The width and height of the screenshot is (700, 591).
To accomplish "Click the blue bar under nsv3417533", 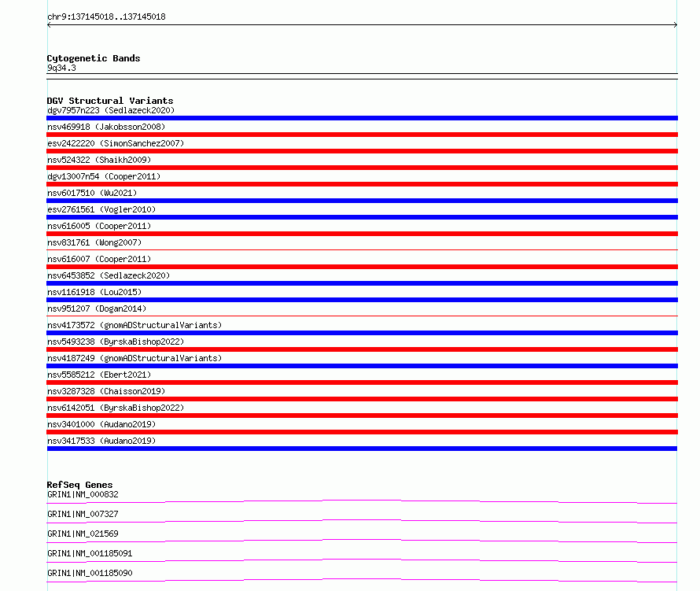I will pos(362,449).
